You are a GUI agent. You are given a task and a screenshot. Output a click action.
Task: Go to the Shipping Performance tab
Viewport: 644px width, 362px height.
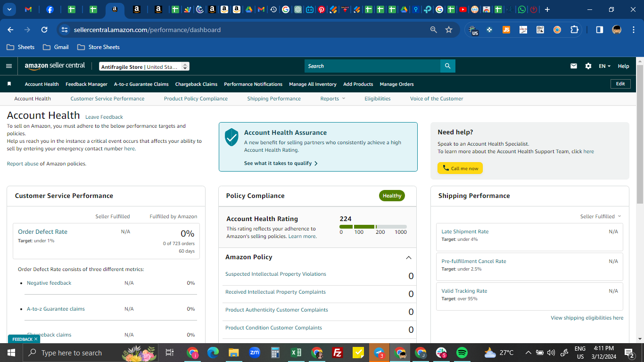pos(274,99)
